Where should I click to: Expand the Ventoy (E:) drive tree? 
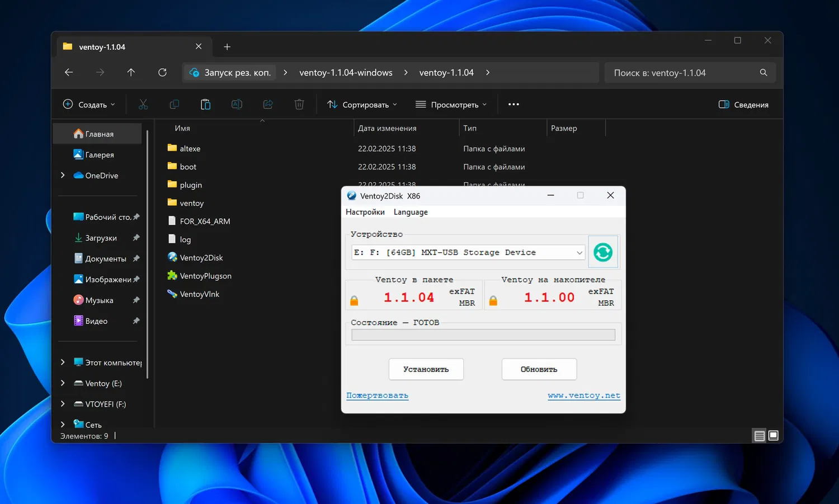pyautogui.click(x=63, y=383)
